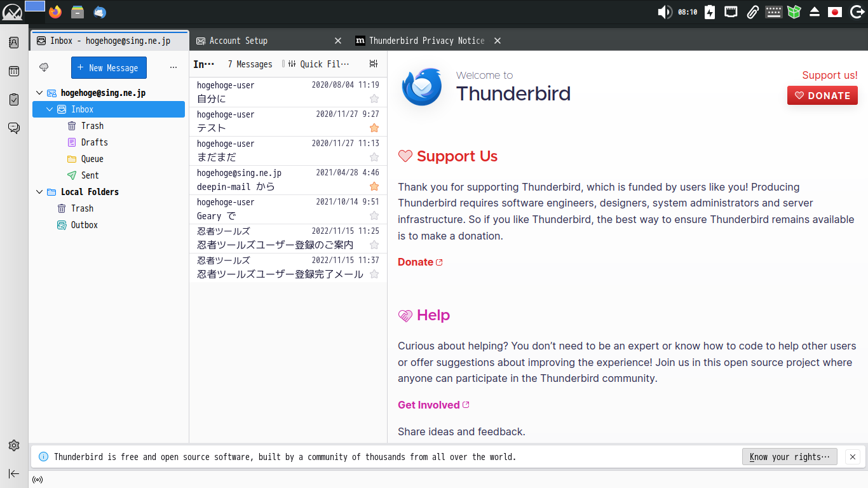The image size is (868, 488).
Task: Open the message titled まだまだ
Action: [x=288, y=151]
